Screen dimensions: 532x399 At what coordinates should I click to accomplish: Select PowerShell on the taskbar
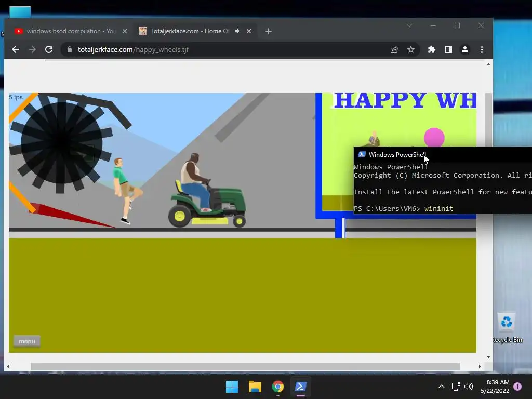pyautogui.click(x=301, y=387)
